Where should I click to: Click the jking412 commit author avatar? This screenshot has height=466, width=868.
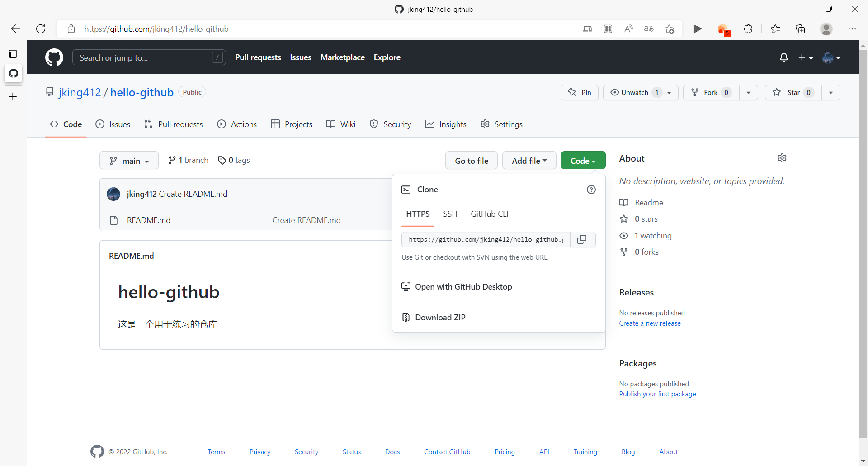pyautogui.click(x=113, y=194)
